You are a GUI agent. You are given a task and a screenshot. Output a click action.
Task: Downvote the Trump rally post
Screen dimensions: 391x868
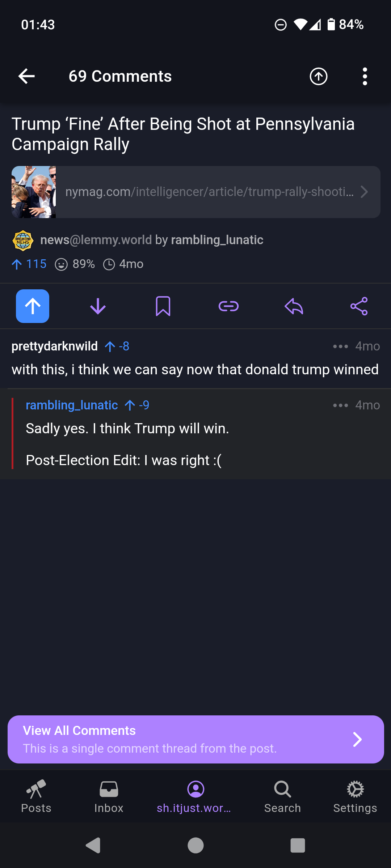(98, 306)
